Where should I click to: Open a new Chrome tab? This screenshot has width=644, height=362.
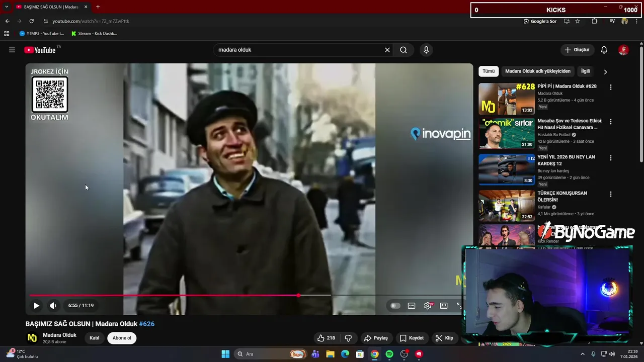[98, 7]
